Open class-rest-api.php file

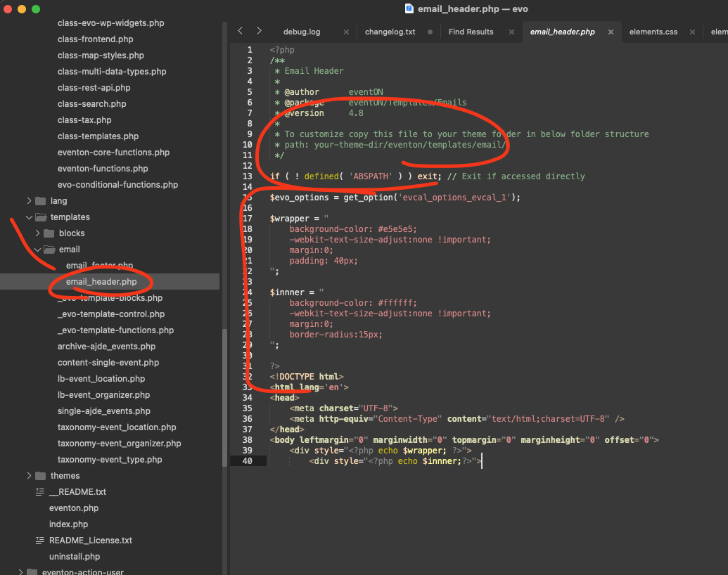coord(94,88)
